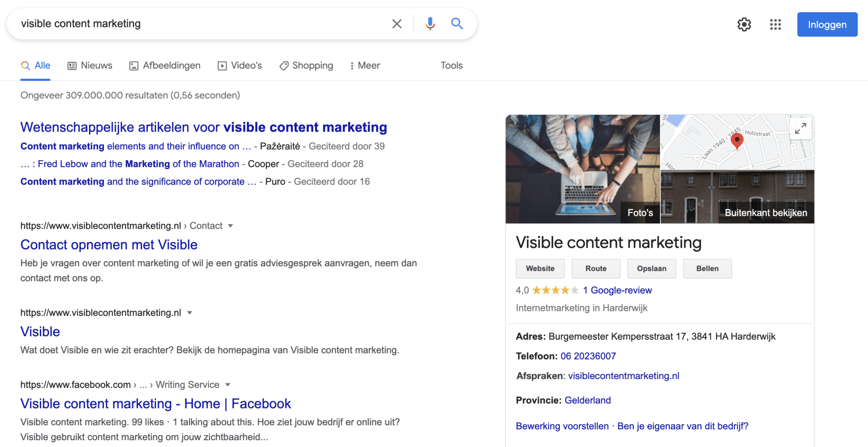Switch to the Nieuws tab

pyautogui.click(x=90, y=66)
